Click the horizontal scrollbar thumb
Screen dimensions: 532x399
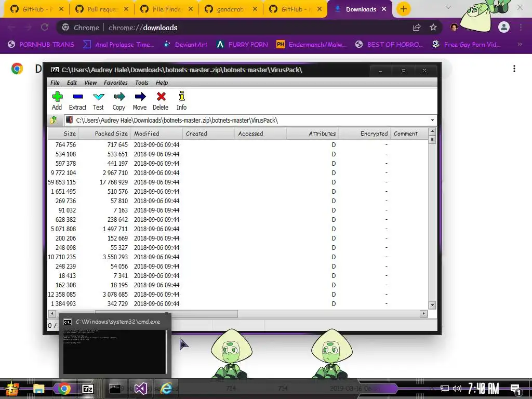pyautogui.click(x=166, y=313)
